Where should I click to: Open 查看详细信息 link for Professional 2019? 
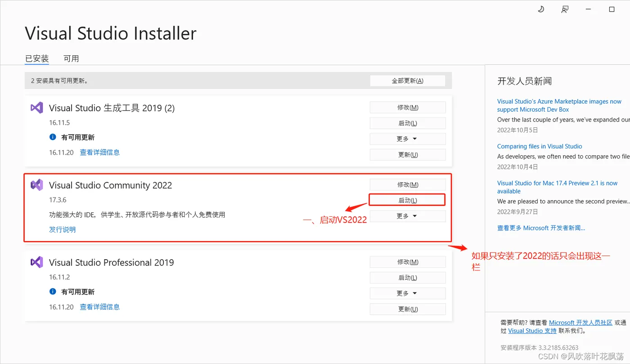pos(100,306)
